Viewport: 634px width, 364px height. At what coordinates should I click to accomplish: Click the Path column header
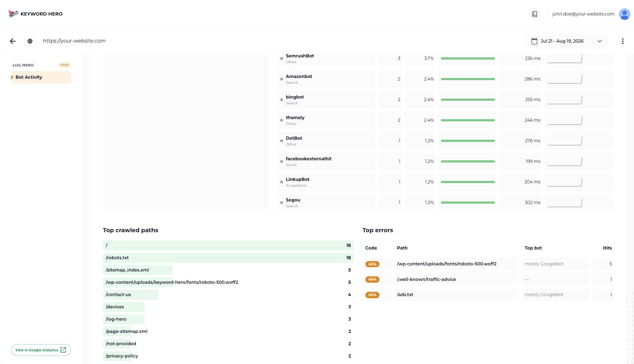point(402,248)
